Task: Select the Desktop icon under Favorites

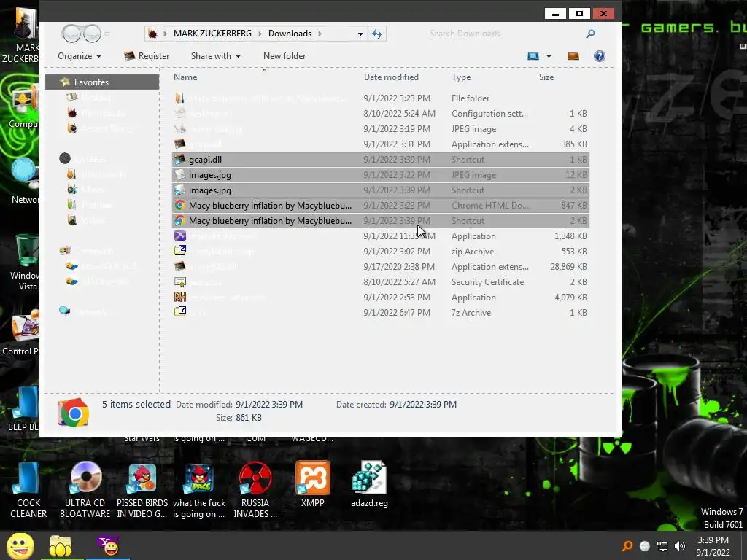Action: 72,98
